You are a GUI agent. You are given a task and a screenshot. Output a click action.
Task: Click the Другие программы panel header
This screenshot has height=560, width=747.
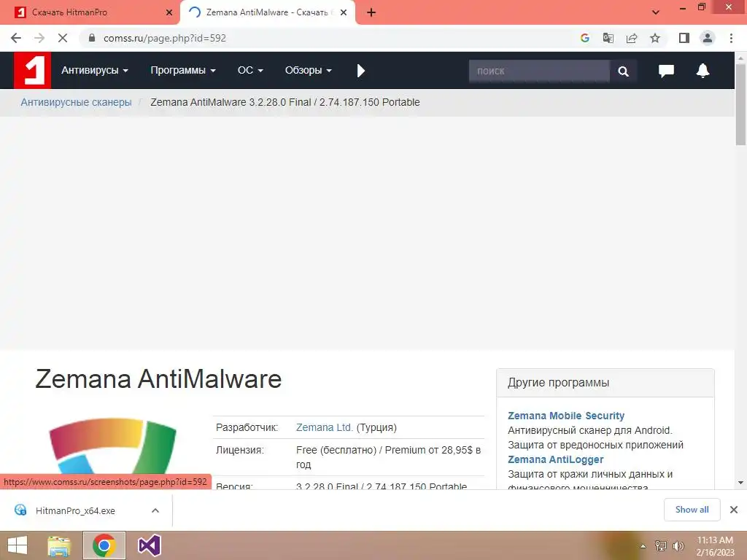coord(605,382)
